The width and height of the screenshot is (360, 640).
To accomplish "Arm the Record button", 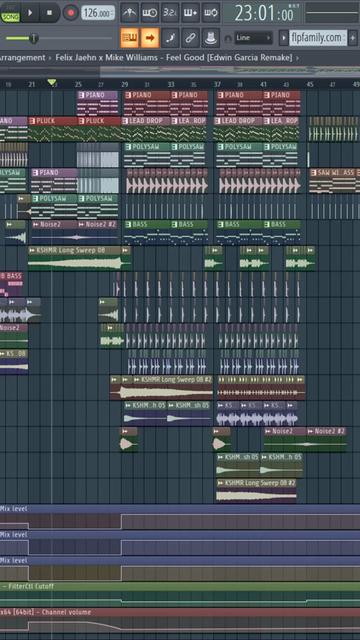I will [x=71, y=13].
